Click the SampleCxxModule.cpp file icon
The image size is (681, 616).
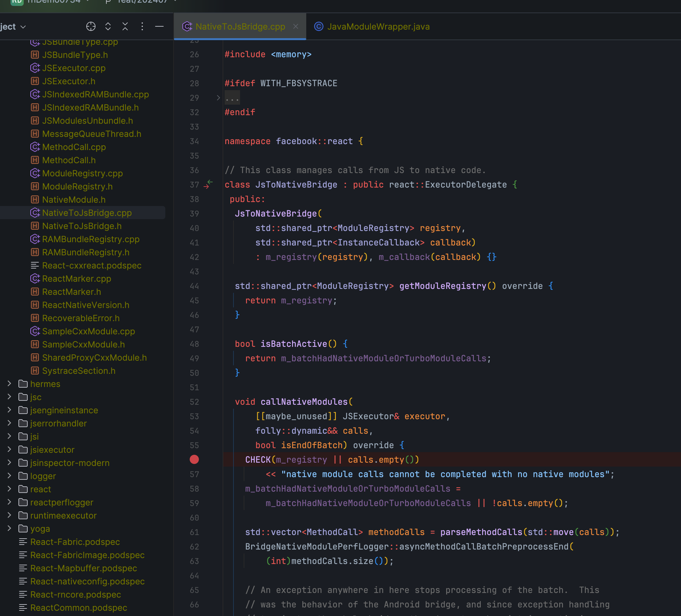point(35,331)
